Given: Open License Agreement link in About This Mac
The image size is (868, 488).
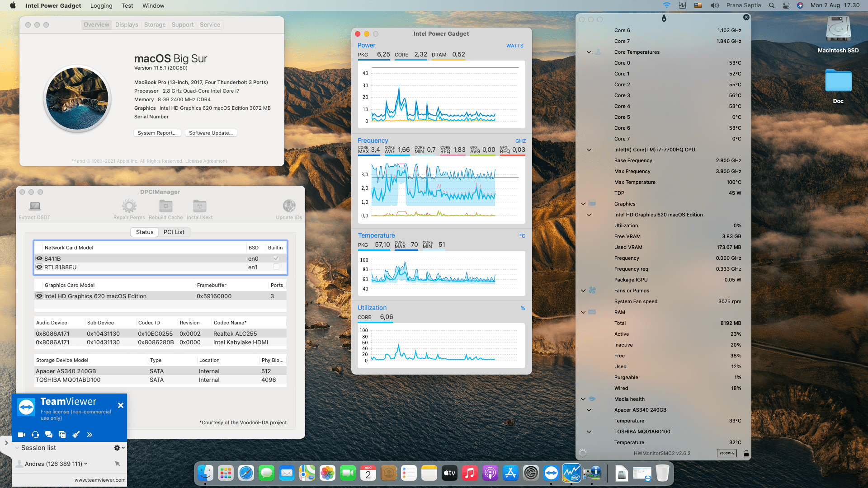Looking at the screenshot, I should 206,161.
